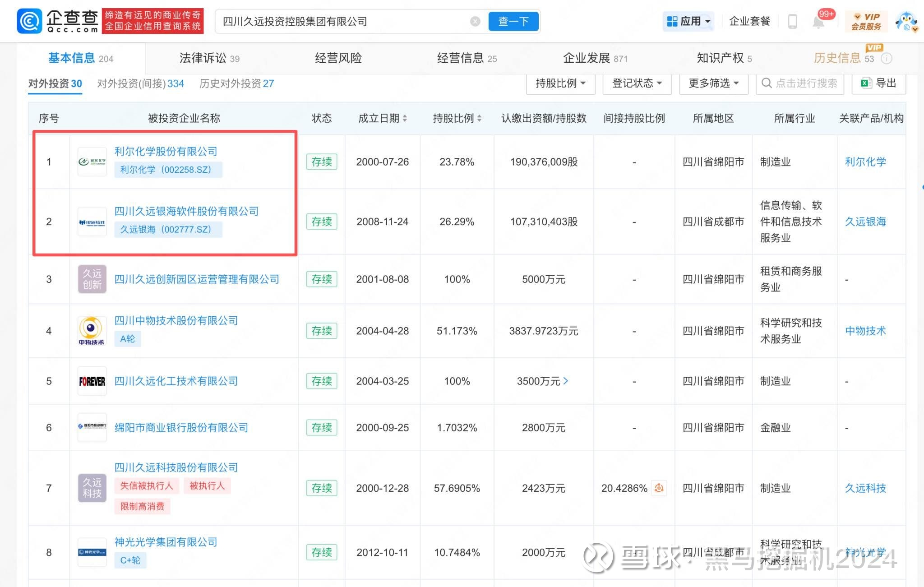
Task: Expand the 登记状态 filter
Action: (637, 83)
